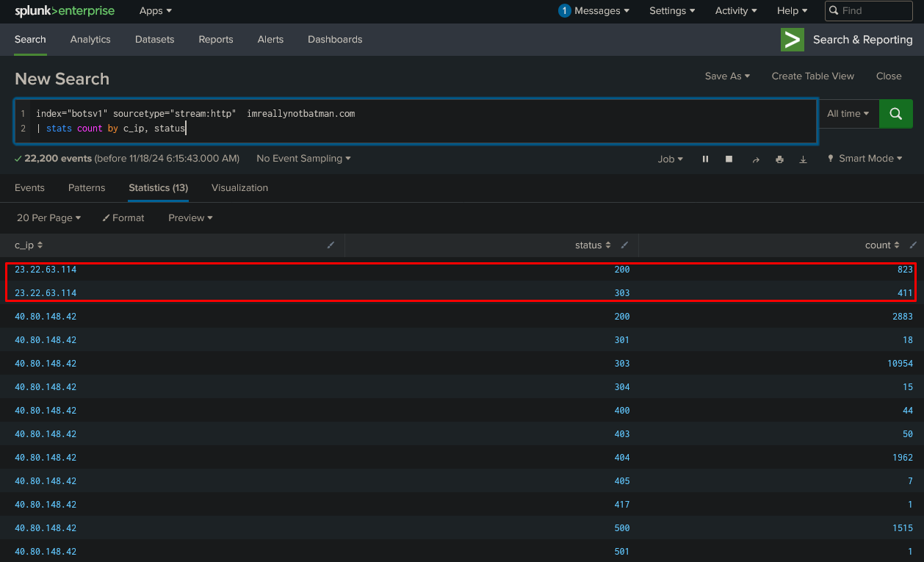This screenshot has height=562, width=924.
Task: Click Create Table View button
Action: [x=812, y=76]
